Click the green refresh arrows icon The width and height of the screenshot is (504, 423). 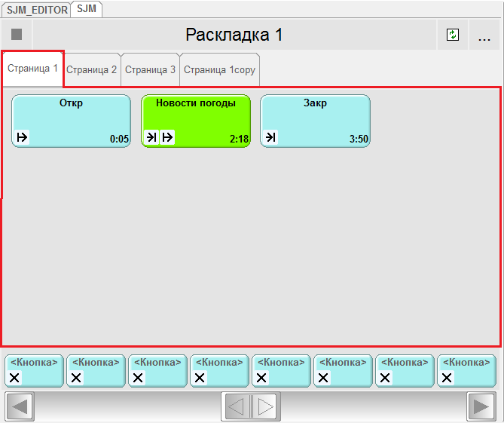click(x=453, y=35)
